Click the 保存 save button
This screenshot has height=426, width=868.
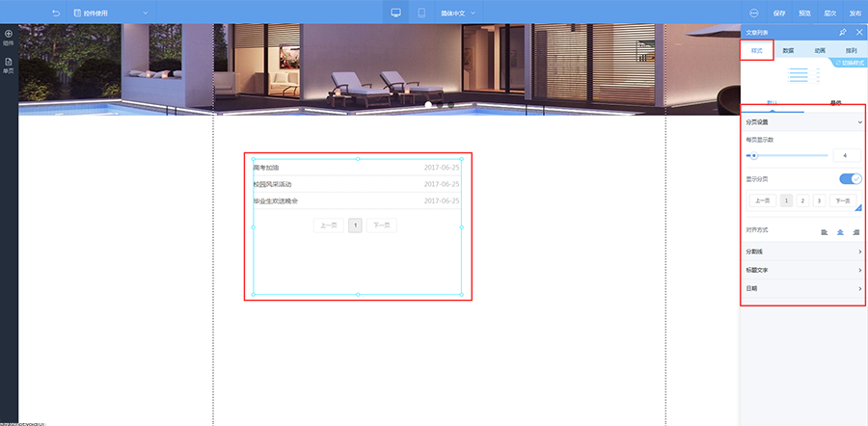[x=779, y=13]
